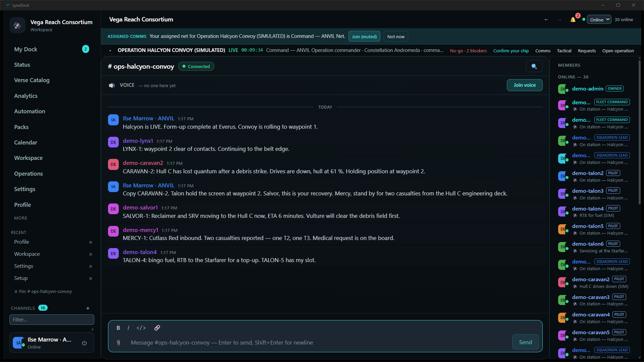Select demo-talon4 member RTB for fuel
The height and width of the screenshot is (362, 644).
(x=594, y=212)
